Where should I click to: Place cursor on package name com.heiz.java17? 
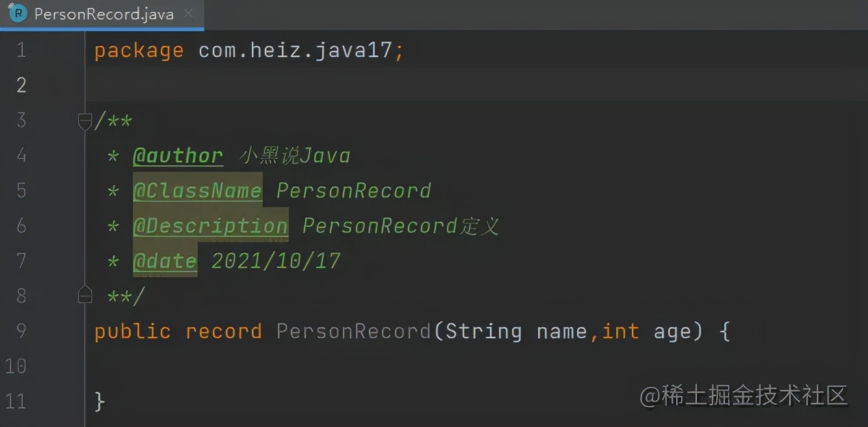299,49
